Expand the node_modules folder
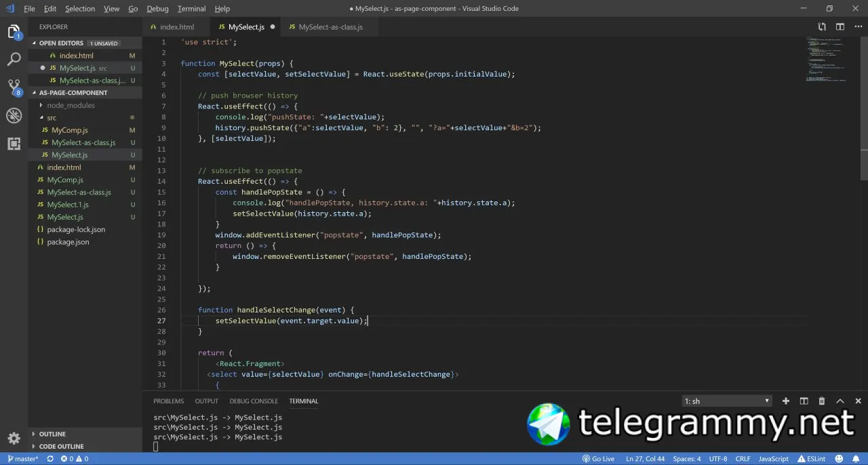This screenshot has height=465, width=868. (71, 105)
